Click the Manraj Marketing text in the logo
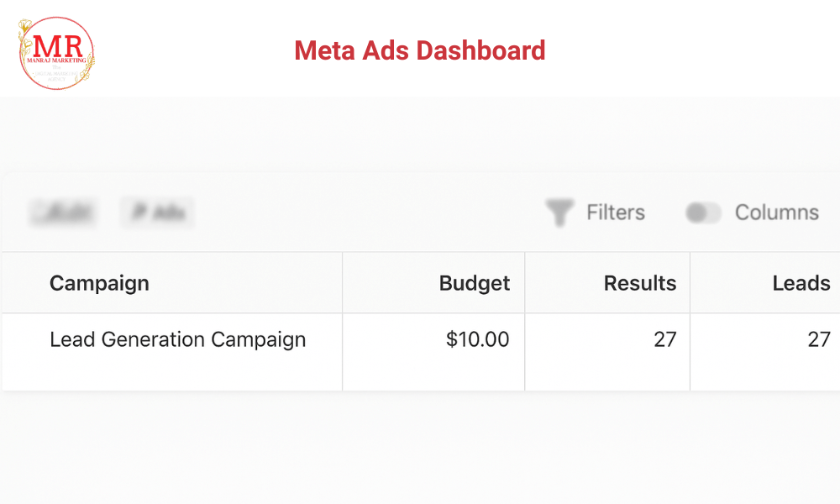 [x=55, y=62]
